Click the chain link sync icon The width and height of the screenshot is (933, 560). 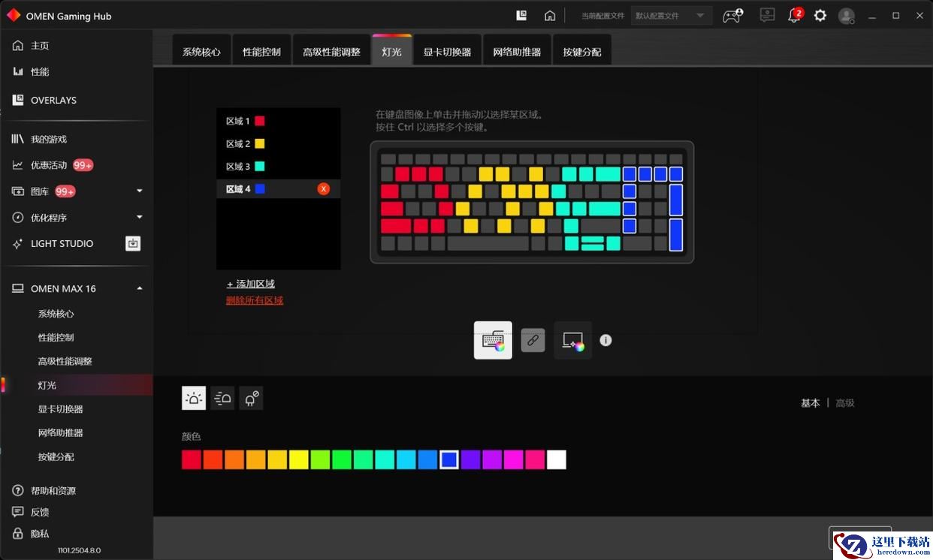[x=533, y=340]
